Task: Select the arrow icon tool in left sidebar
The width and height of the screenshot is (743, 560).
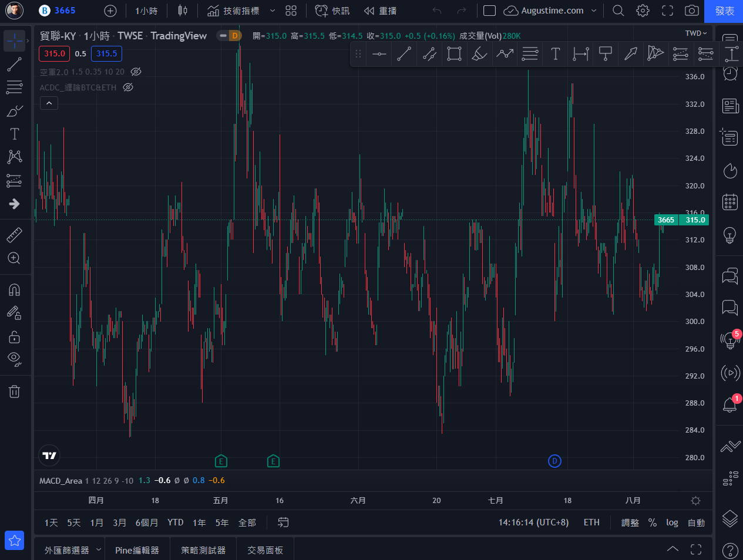Action: tap(15, 204)
